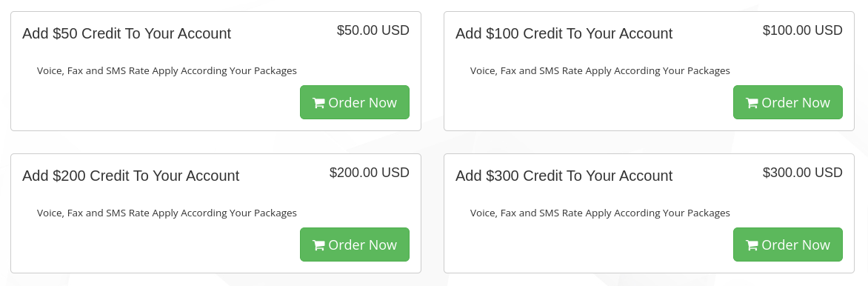The width and height of the screenshot is (868, 286).
Task: Click rate description text in the $100 card
Action: coord(600,71)
